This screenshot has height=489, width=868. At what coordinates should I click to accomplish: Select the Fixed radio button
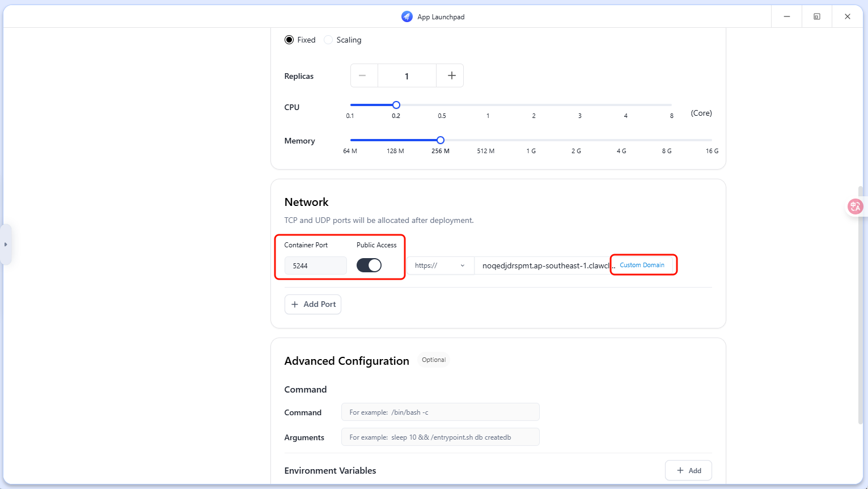click(x=289, y=40)
